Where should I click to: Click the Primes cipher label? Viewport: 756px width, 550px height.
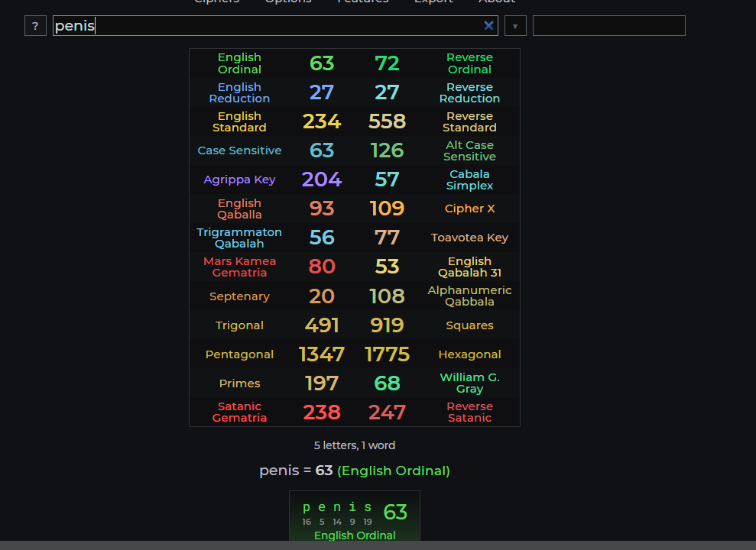tap(239, 383)
